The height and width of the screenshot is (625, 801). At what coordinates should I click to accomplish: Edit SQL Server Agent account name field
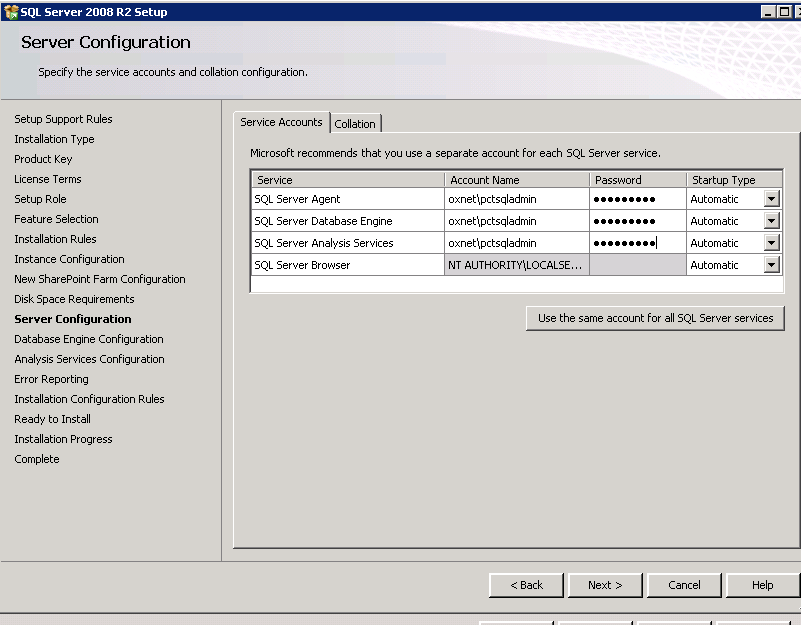click(x=516, y=199)
